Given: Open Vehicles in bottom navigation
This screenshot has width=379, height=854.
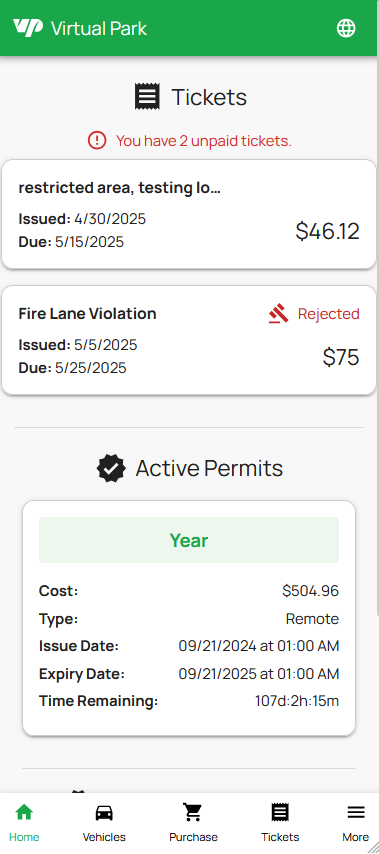Looking at the screenshot, I should click(x=104, y=823).
